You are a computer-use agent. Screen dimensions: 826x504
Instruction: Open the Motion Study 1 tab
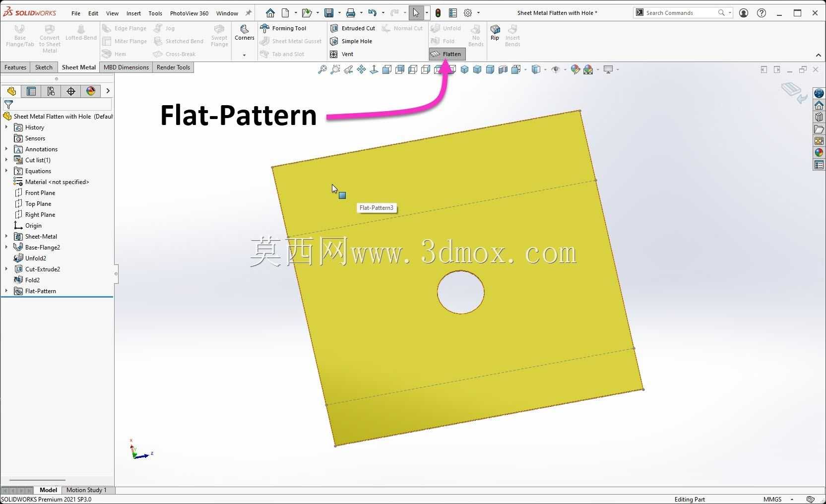pos(86,490)
